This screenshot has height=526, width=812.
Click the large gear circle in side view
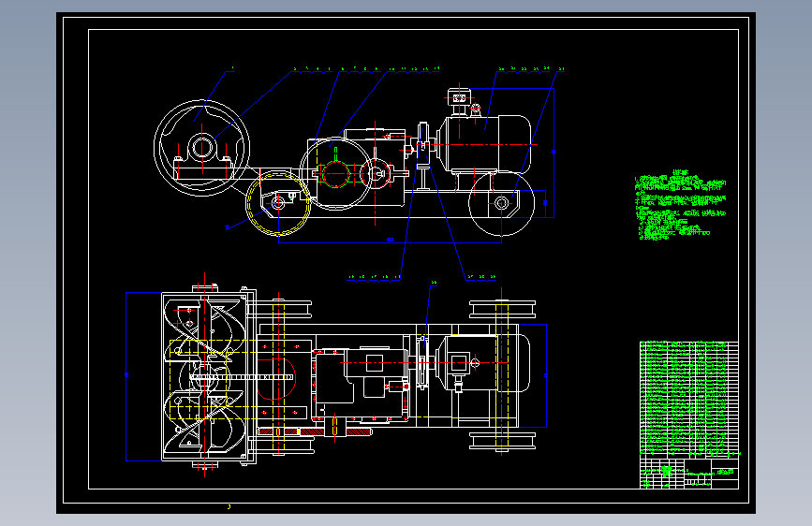tap(335, 174)
